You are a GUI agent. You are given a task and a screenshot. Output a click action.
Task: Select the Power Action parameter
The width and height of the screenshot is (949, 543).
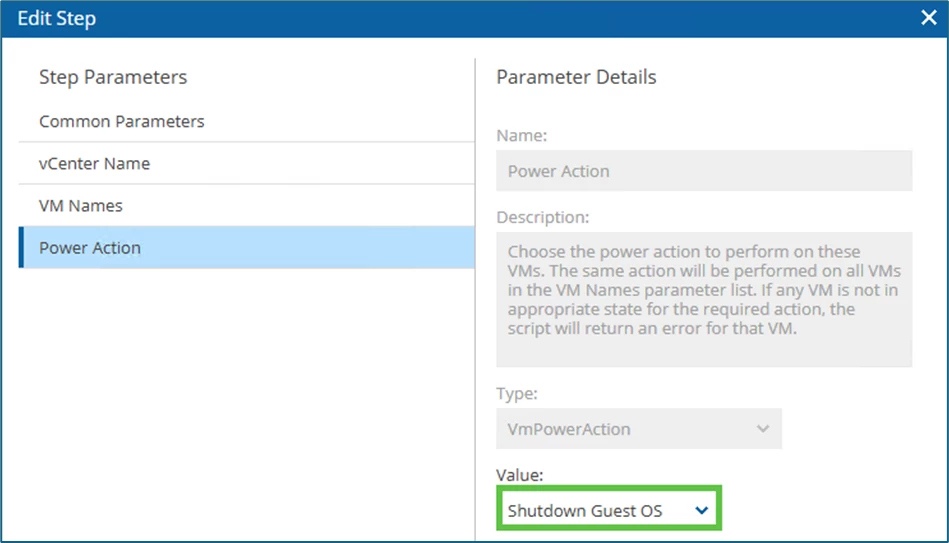coord(90,247)
